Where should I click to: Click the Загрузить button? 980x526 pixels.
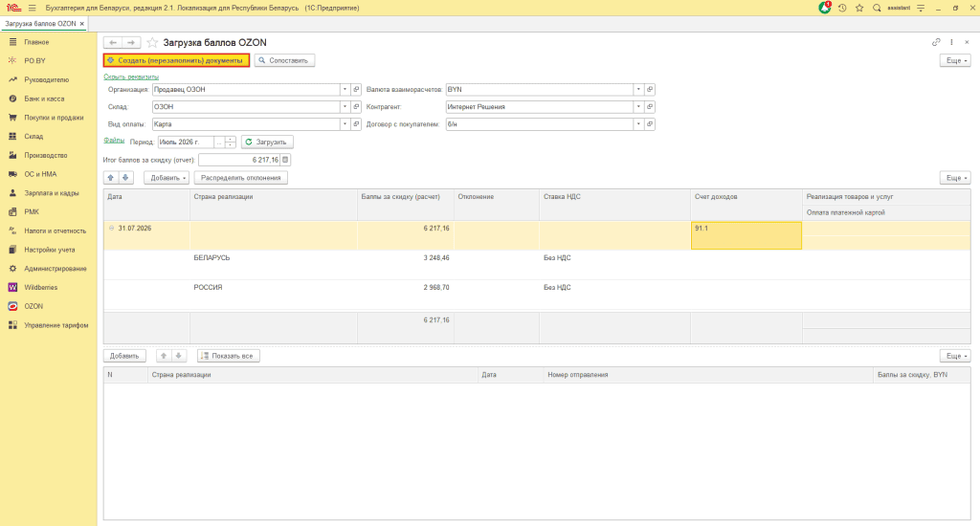(268, 142)
